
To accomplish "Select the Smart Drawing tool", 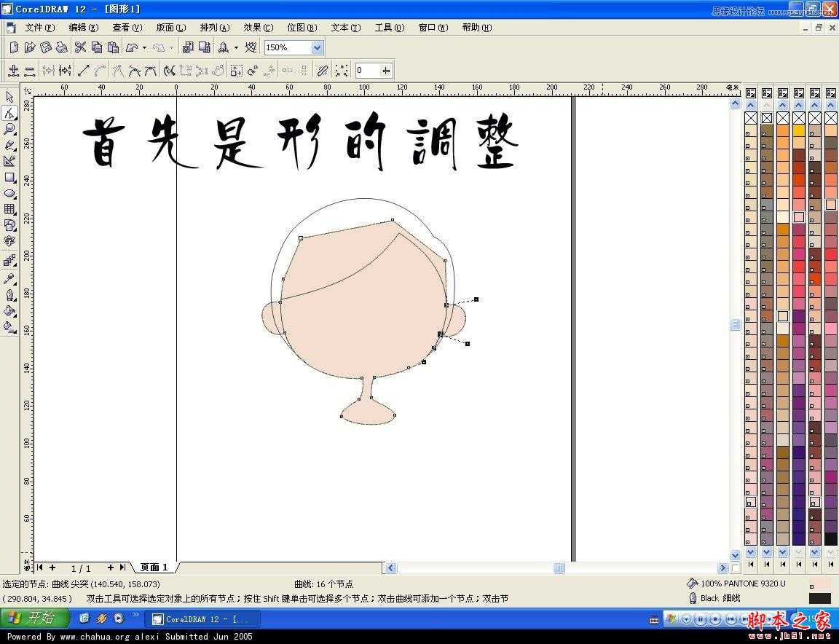I will [9, 161].
